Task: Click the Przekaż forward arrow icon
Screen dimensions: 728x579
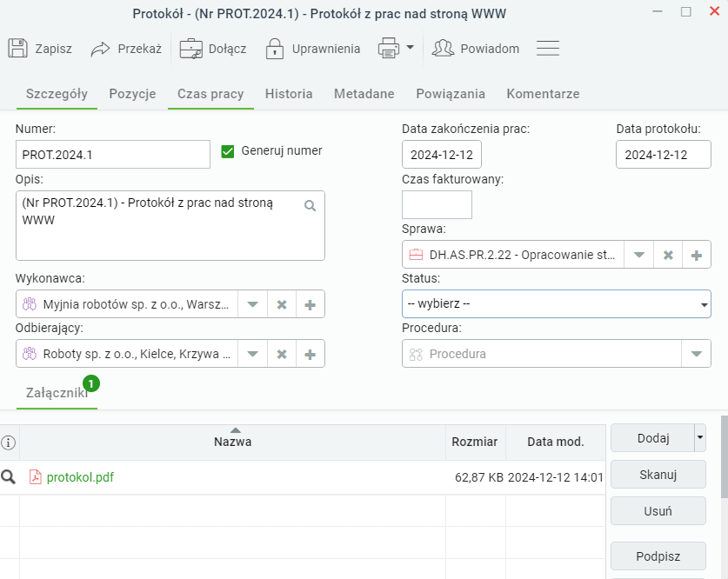Action: coord(100,49)
